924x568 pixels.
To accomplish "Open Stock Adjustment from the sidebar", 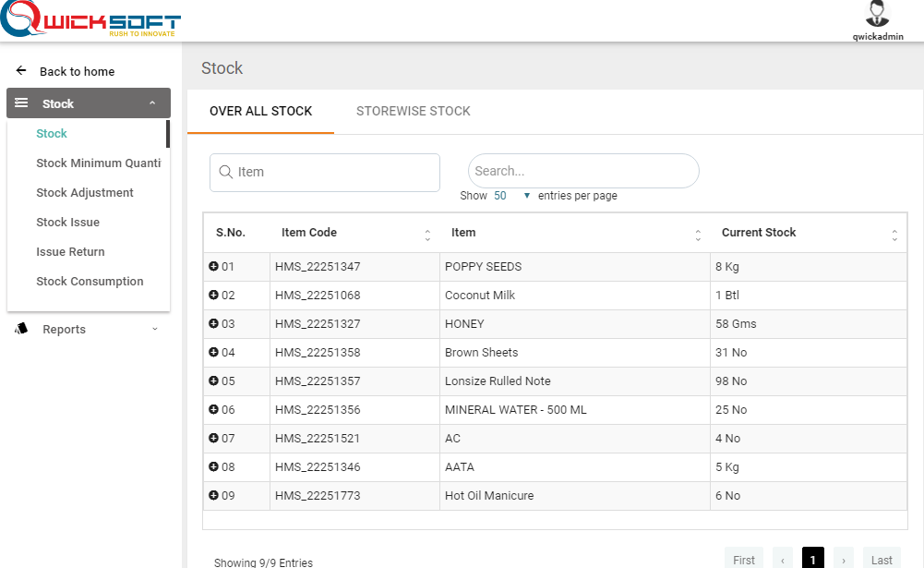I will click(85, 193).
